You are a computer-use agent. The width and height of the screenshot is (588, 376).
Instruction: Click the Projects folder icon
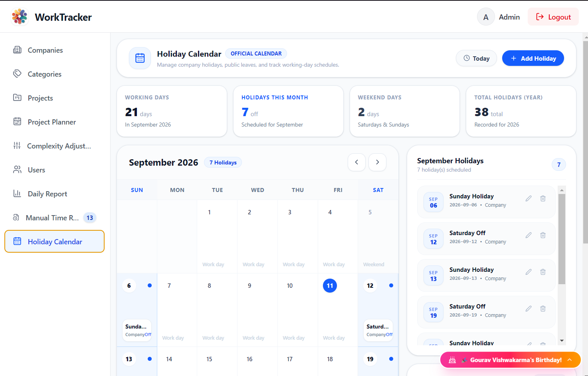point(17,98)
